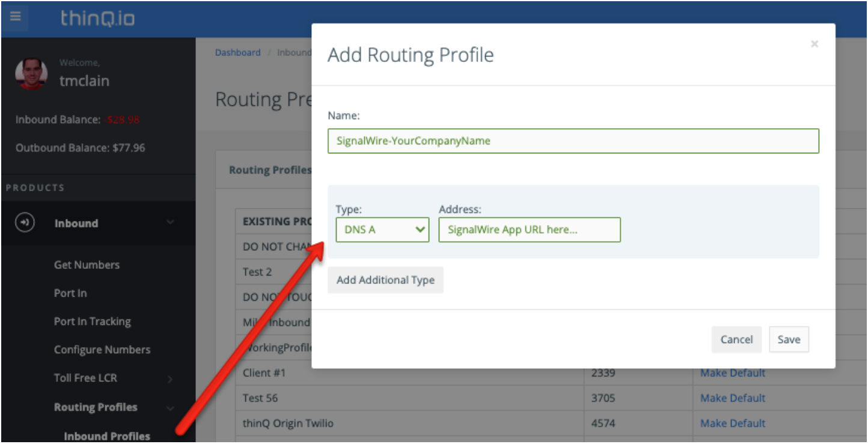Save the new routing profile
The image size is (868, 444).
[x=789, y=339]
